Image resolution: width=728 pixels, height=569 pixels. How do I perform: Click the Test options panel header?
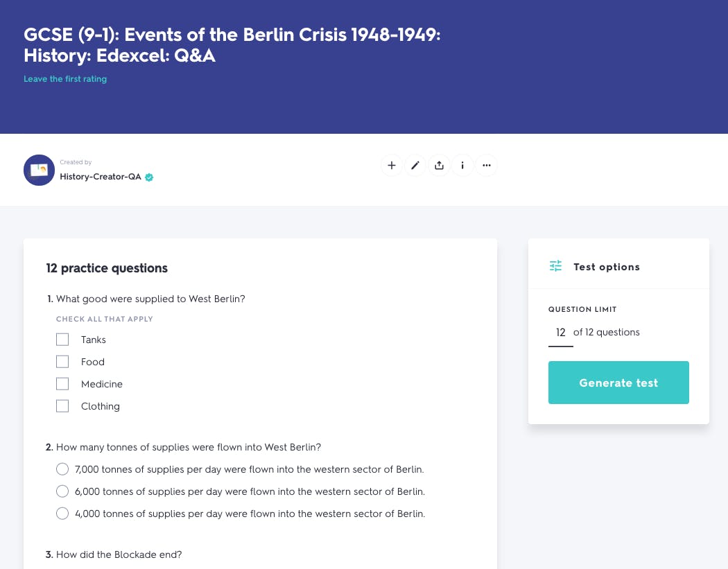(x=606, y=266)
